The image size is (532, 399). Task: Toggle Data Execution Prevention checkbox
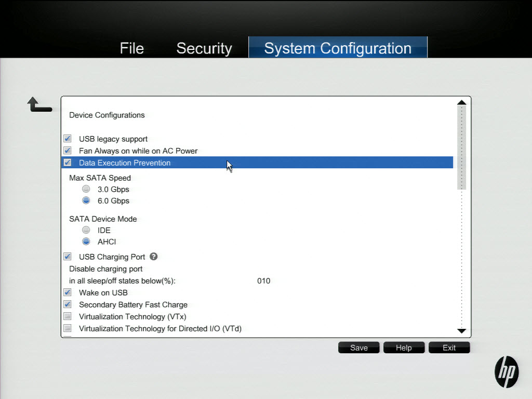pyautogui.click(x=68, y=163)
